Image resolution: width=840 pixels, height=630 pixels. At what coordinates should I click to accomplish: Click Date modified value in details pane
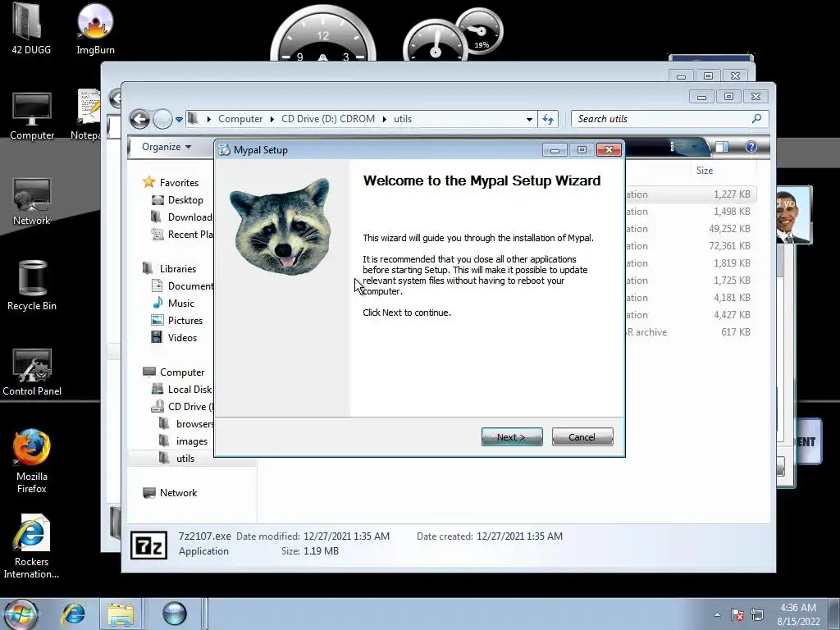347,536
